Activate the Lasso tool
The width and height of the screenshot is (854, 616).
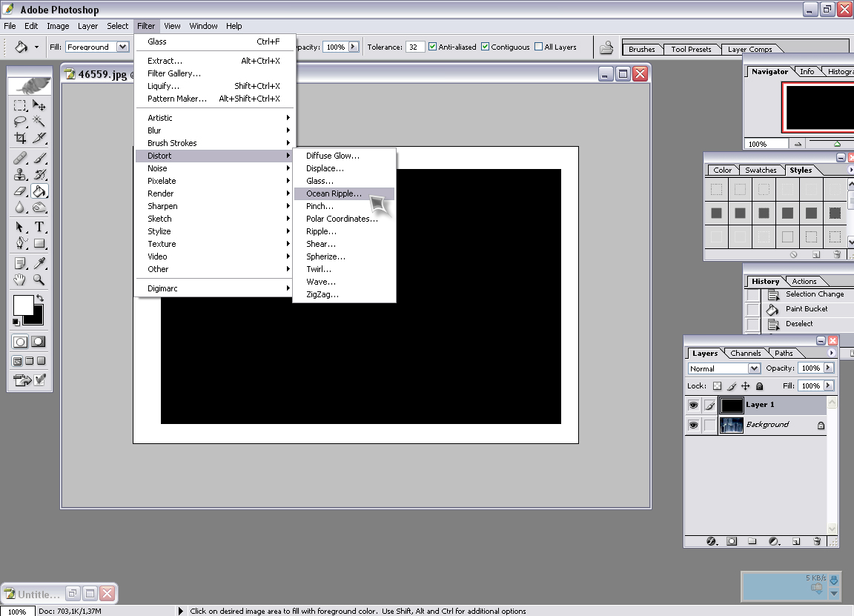pos(20,122)
